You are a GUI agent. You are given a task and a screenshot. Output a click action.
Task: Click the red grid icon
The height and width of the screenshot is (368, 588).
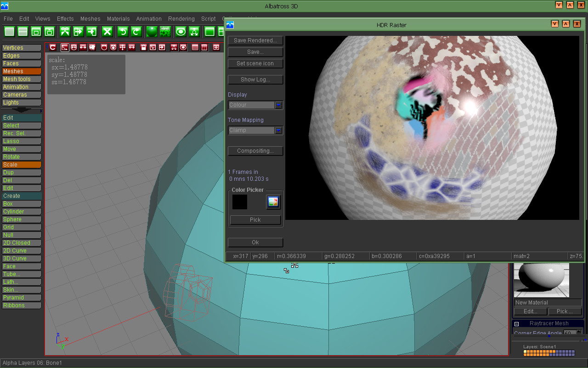tap(195, 47)
